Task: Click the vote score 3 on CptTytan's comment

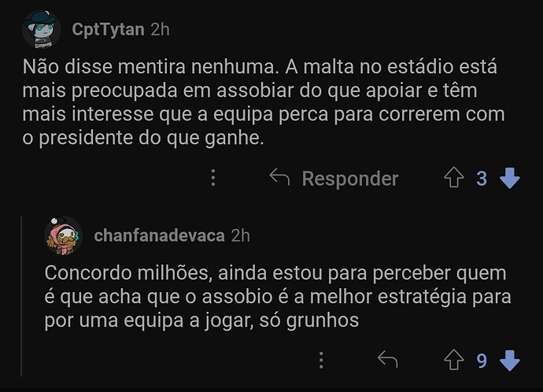Action: tap(482, 179)
